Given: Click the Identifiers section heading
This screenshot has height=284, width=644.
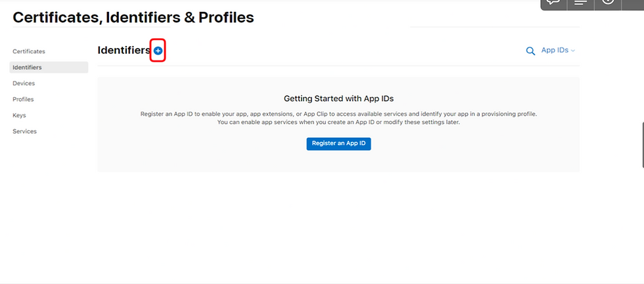Looking at the screenshot, I should point(124,51).
